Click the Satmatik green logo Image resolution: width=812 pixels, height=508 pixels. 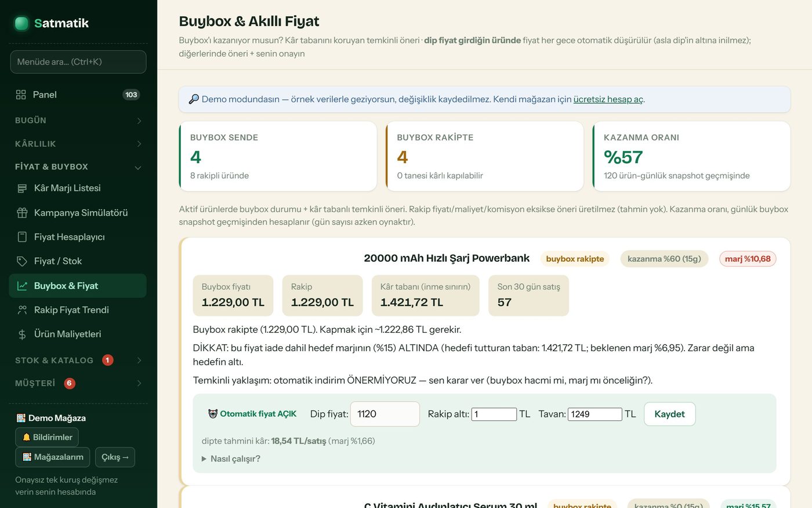[21, 23]
